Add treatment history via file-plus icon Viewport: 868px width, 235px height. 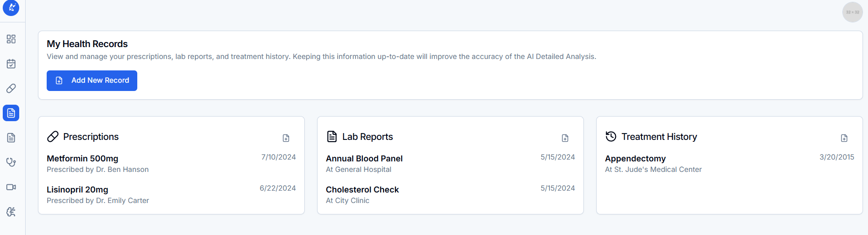pyautogui.click(x=844, y=138)
